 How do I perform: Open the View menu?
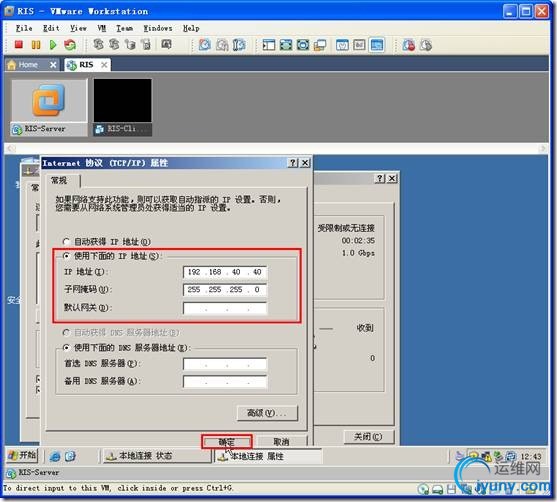pos(78,28)
